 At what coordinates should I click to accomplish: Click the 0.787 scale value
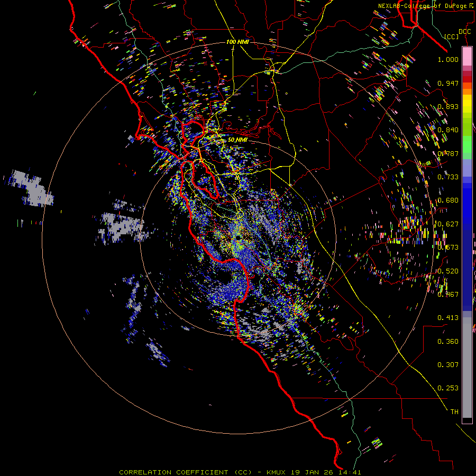click(x=448, y=153)
